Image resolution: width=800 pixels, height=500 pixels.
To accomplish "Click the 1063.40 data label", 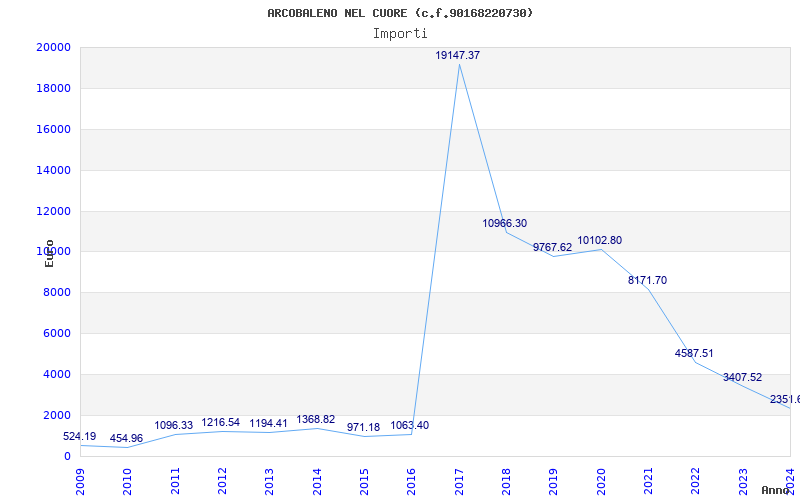I will pyautogui.click(x=410, y=425).
